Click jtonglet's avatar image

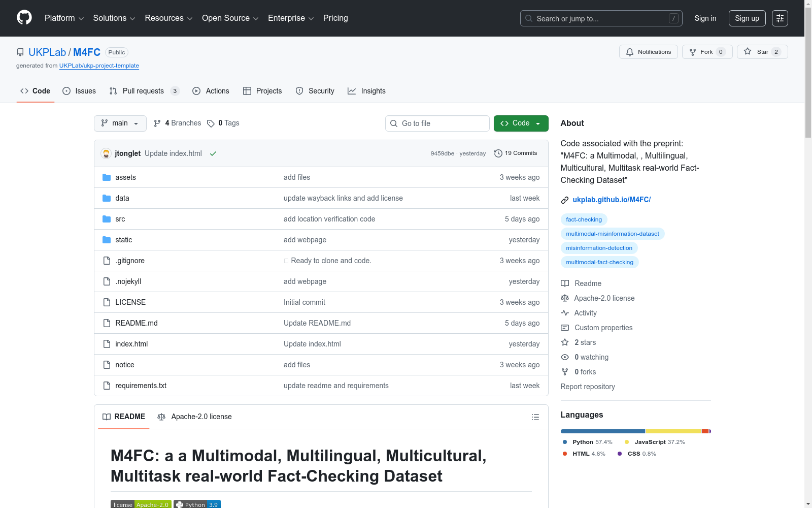point(106,153)
